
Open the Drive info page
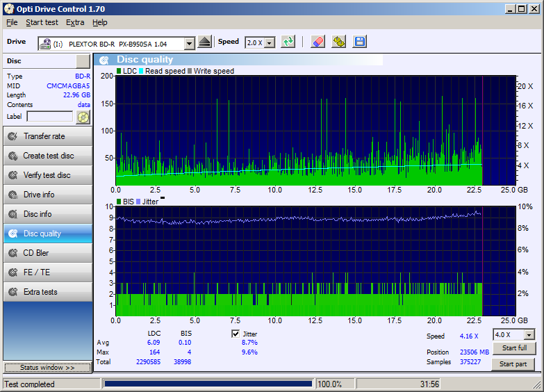(x=48, y=195)
